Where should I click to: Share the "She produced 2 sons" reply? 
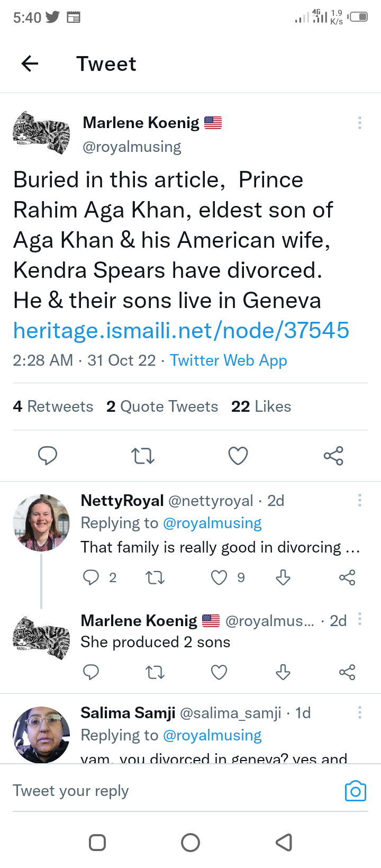(347, 672)
